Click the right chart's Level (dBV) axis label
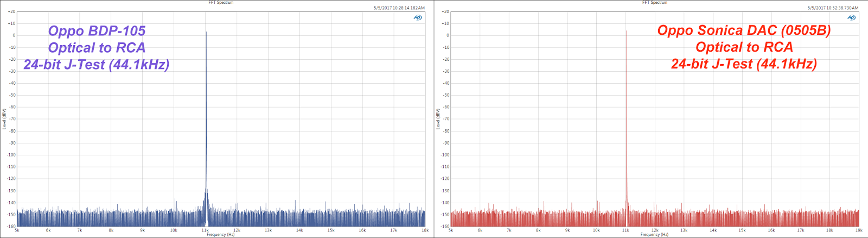Image resolution: width=868 pixels, height=238 pixels. [438, 118]
